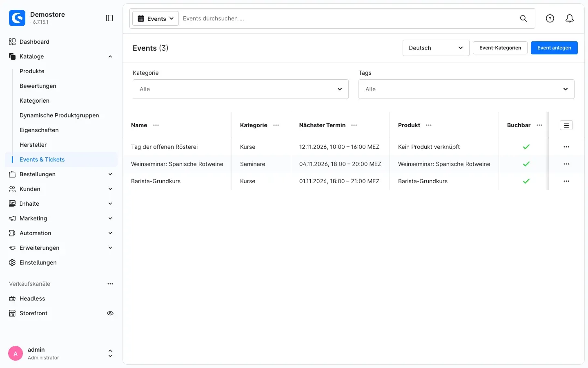This screenshot has height=368, width=588.
Task: Open the Barista-Grundkurs event name
Action: point(156,181)
